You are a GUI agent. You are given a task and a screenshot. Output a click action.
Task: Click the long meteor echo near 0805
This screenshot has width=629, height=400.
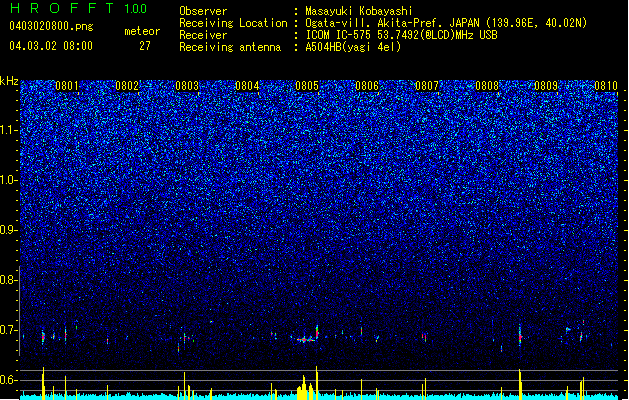(306, 340)
